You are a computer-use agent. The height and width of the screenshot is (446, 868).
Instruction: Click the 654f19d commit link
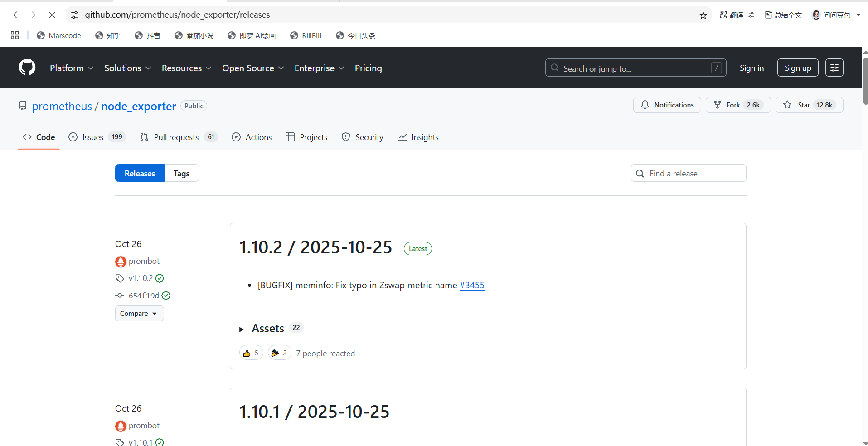pyautogui.click(x=144, y=296)
